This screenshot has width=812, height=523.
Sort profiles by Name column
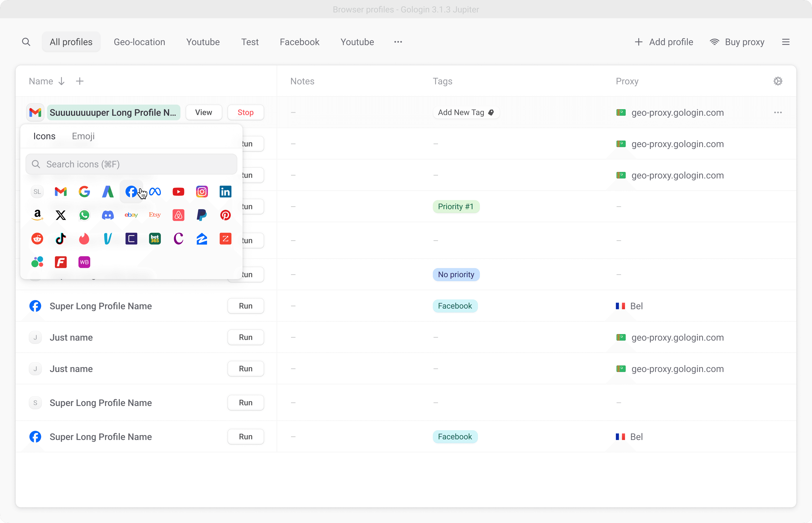click(x=46, y=81)
